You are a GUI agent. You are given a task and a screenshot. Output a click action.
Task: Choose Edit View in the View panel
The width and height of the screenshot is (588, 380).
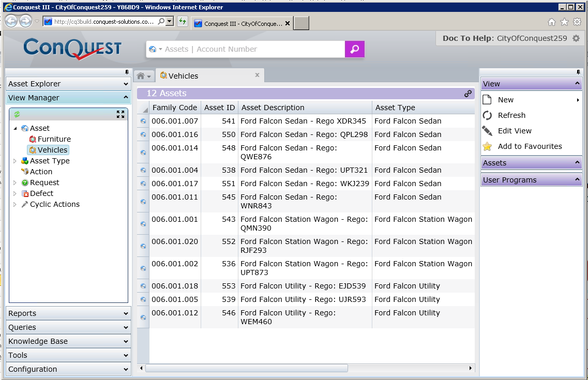[515, 131]
